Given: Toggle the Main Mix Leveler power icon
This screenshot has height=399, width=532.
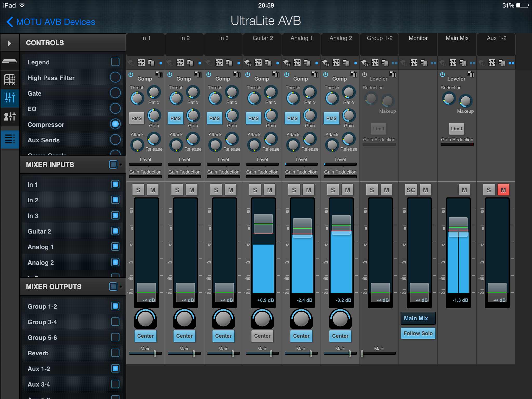Looking at the screenshot, I should point(443,75).
